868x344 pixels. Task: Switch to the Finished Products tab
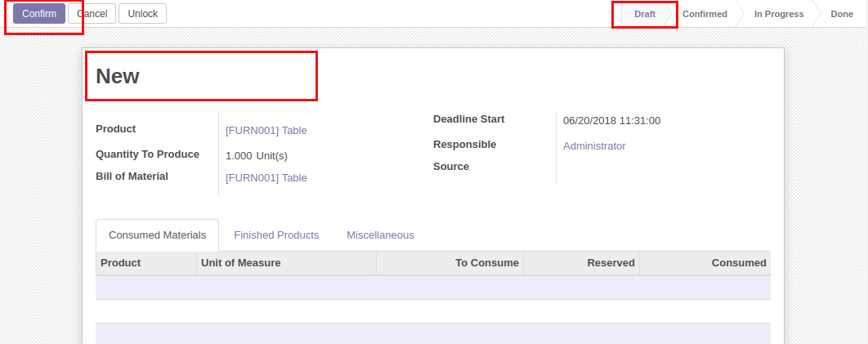pyautogui.click(x=276, y=235)
